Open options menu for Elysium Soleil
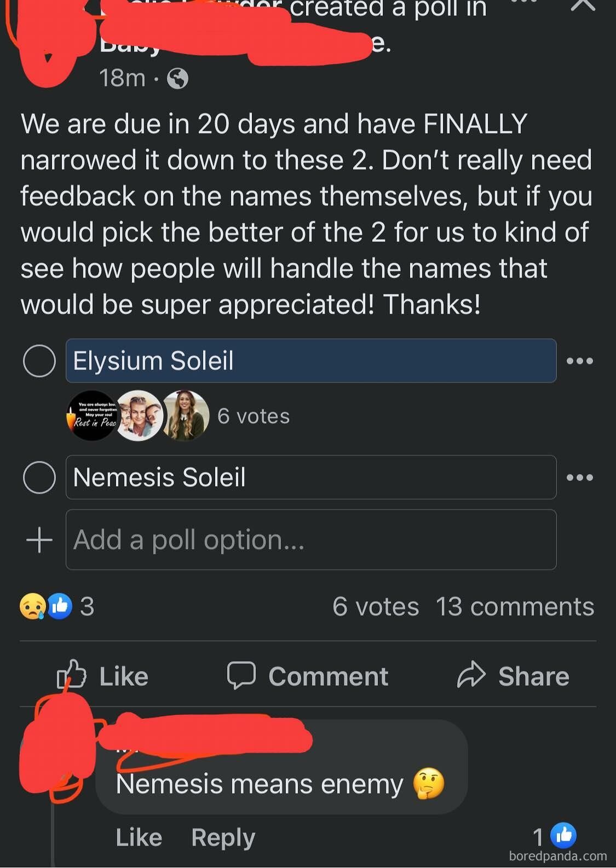This screenshot has height=868, width=616. point(580,361)
